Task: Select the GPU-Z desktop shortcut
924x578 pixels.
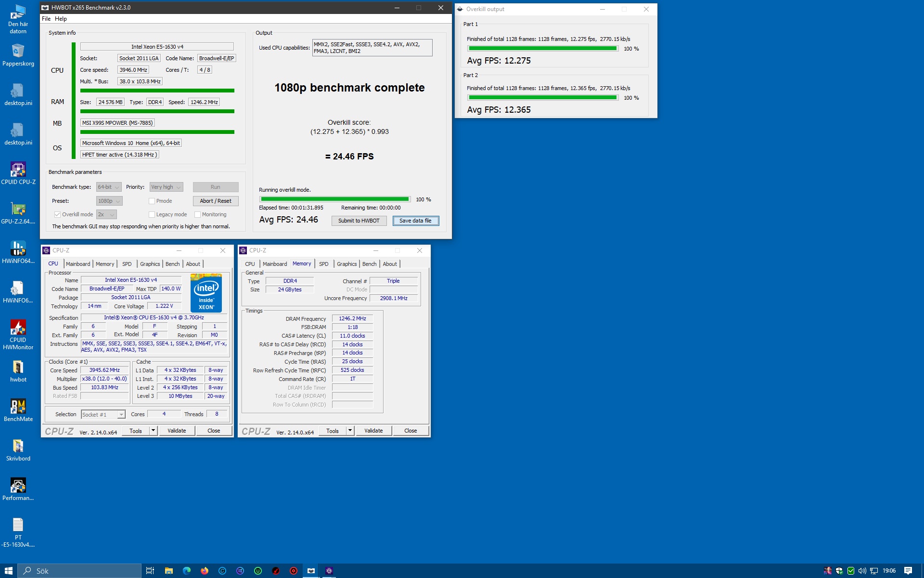Action: (x=18, y=213)
